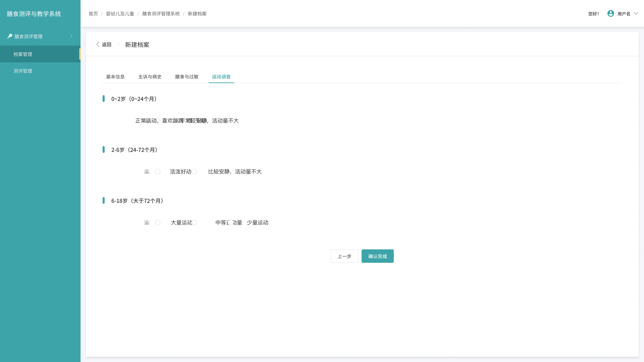Screen dimensions: 644x362
Task: Open the 婴幼儿及儿童 breadcrumb link
Action: [x=120, y=14]
